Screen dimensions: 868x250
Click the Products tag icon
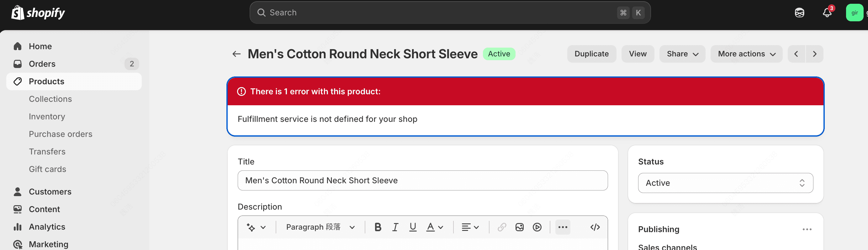(x=18, y=81)
